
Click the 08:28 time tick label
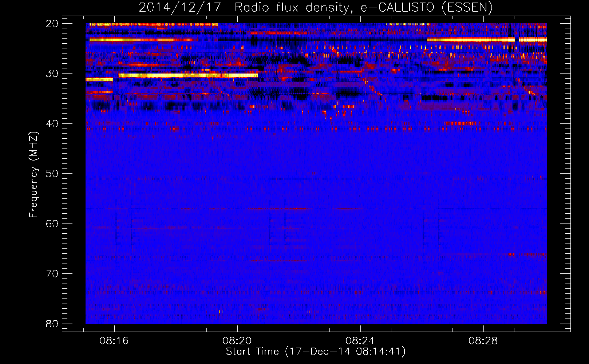click(x=483, y=341)
